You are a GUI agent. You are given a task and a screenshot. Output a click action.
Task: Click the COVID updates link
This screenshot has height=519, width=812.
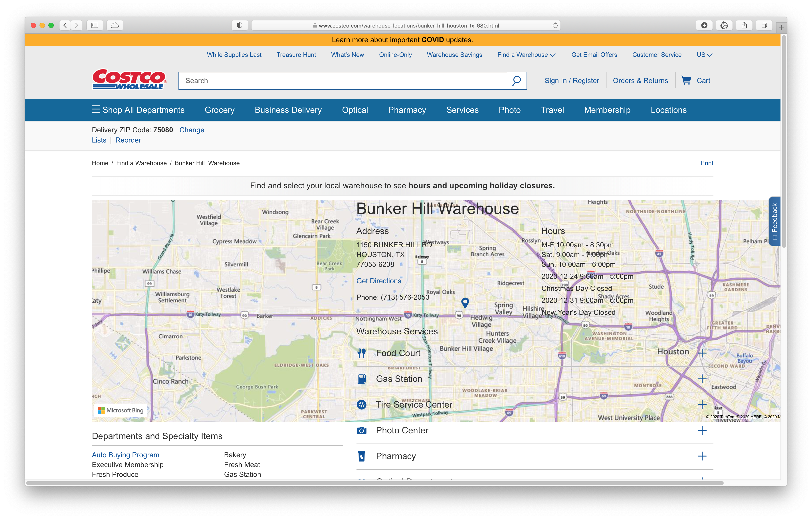(x=432, y=40)
